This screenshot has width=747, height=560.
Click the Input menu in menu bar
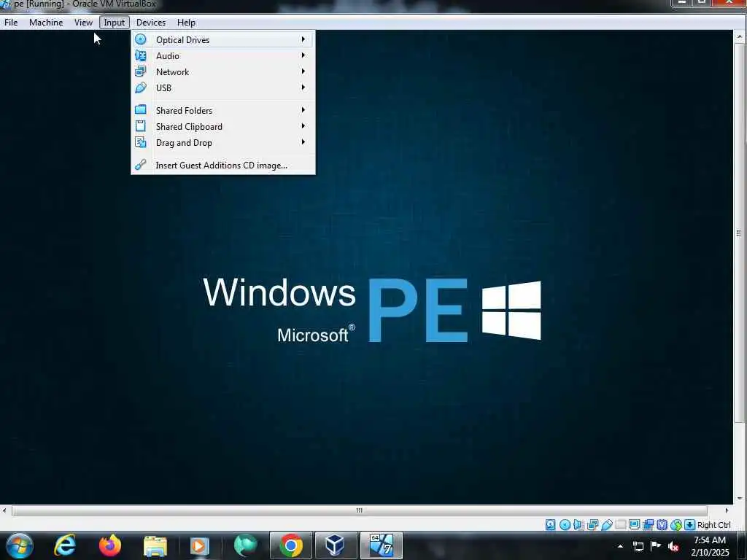115,23
